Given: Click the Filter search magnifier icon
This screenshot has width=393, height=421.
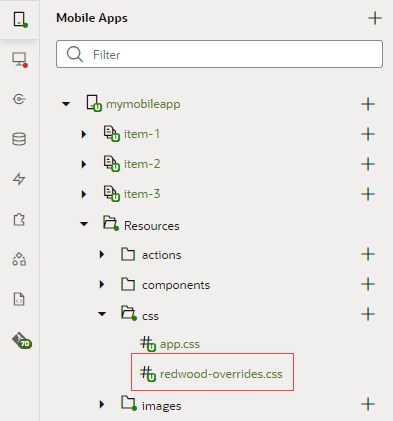Looking at the screenshot, I should click(x=75, y=54).
